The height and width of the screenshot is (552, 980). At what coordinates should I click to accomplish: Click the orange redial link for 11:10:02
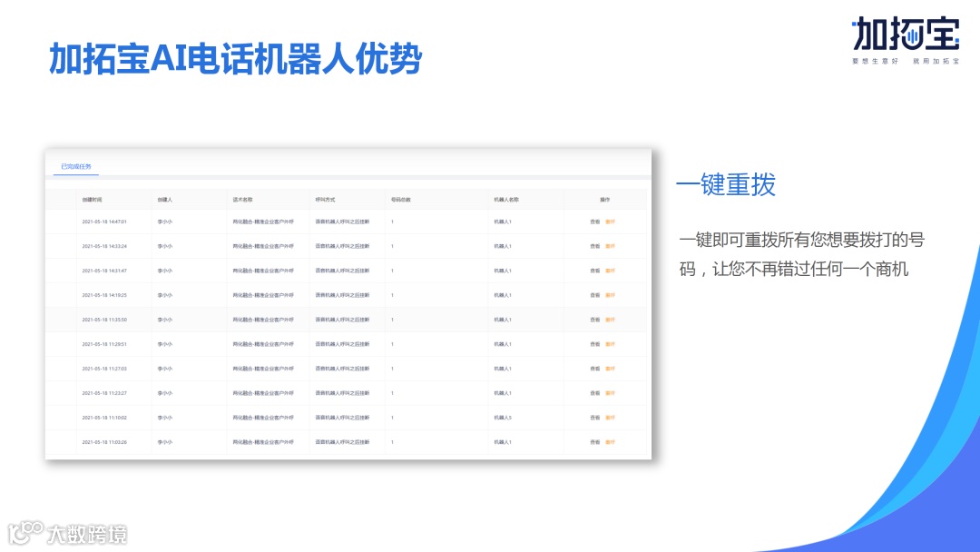pyautogui.click(x=610, y=418)
